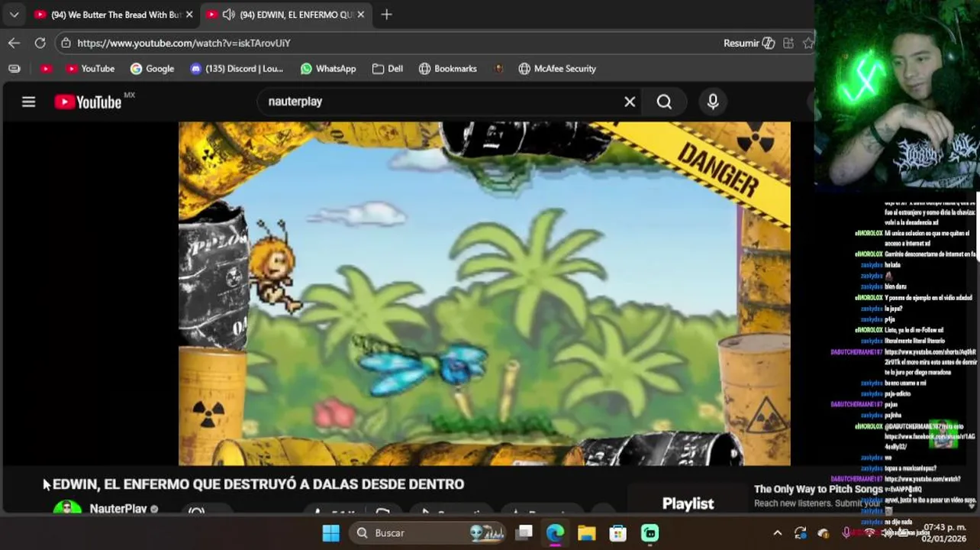The height and width of the screenshot is (550, 980).
Task: Reload the current page
Action: (x=40, y=43)
